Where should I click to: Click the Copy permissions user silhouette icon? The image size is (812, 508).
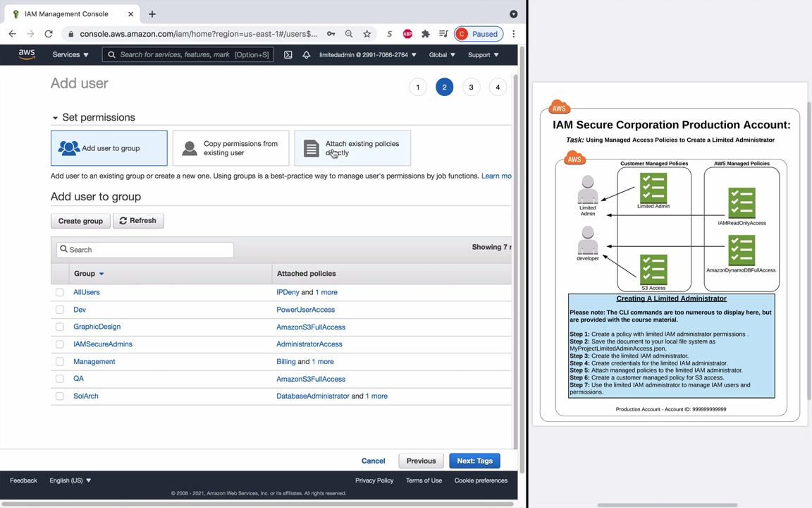[x=190, y=148]
